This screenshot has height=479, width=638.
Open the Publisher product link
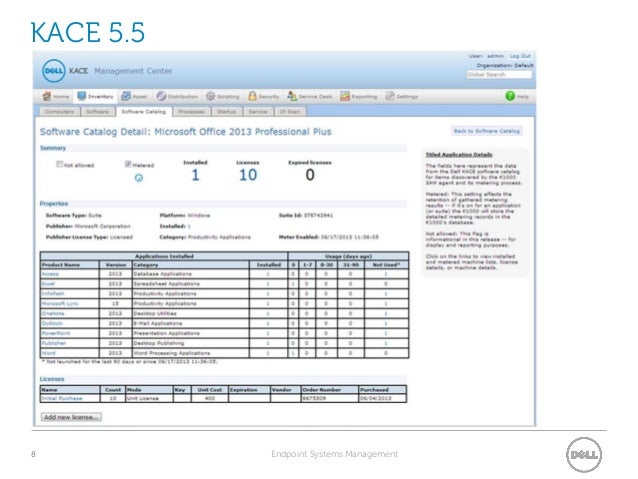click(54, 343)
